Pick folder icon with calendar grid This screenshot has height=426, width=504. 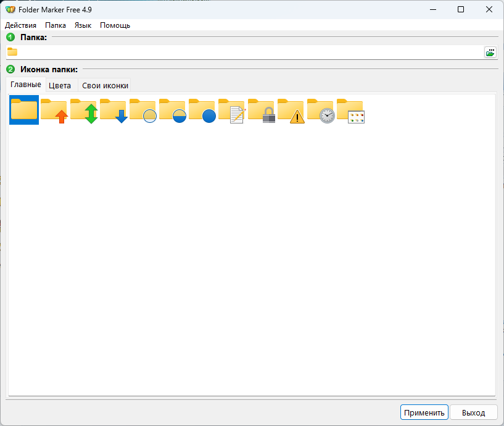[350, 110]
